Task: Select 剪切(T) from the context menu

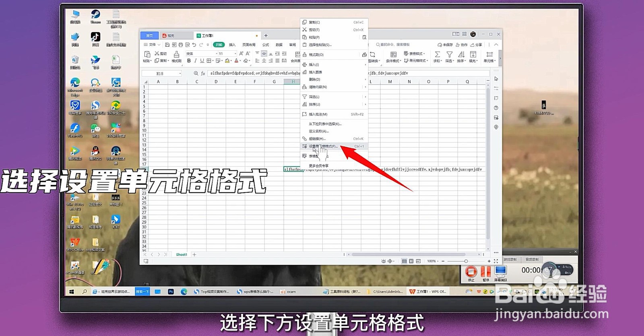Action: (x=334, y=30)
